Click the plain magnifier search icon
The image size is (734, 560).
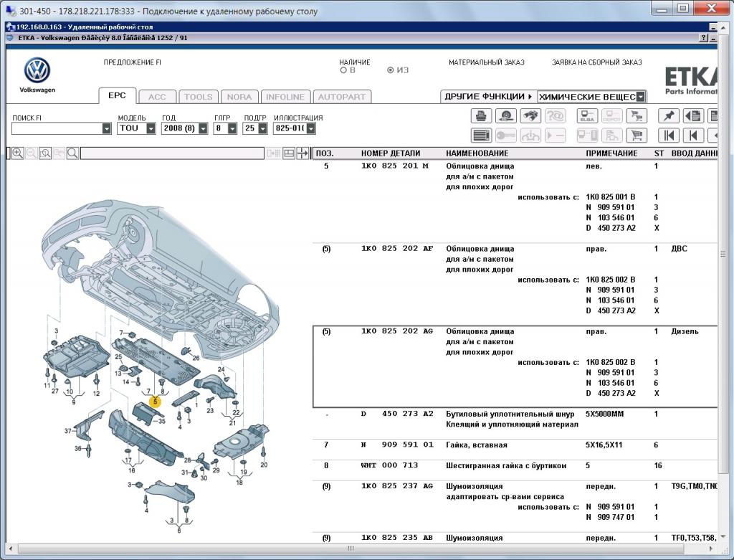click(x=72, y=153)
